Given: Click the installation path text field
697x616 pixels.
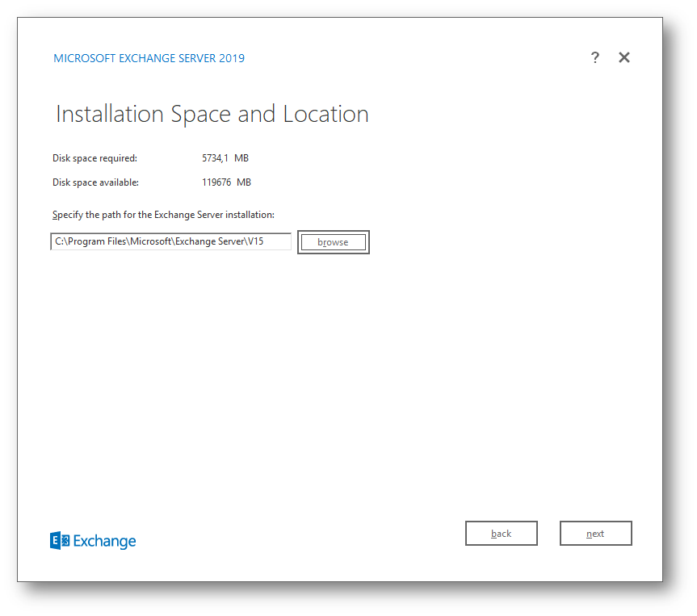Looking at the screenshot, I should tap(170, 241).
